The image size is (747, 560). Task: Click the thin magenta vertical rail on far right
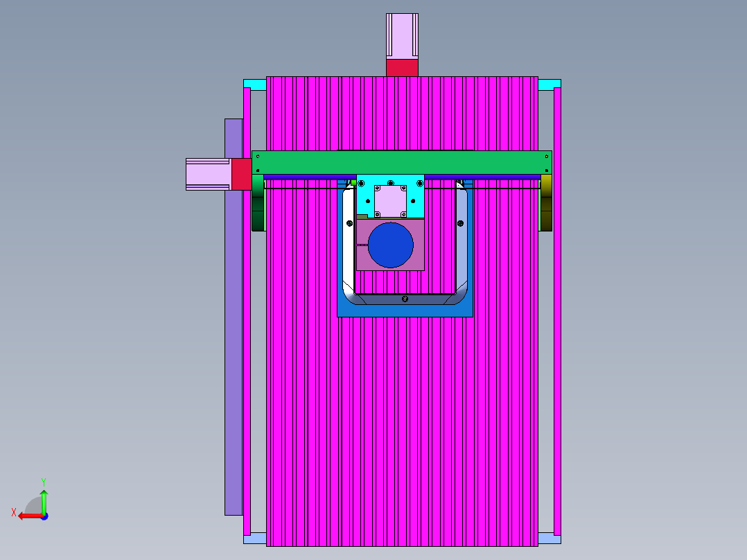click(557, 312)
